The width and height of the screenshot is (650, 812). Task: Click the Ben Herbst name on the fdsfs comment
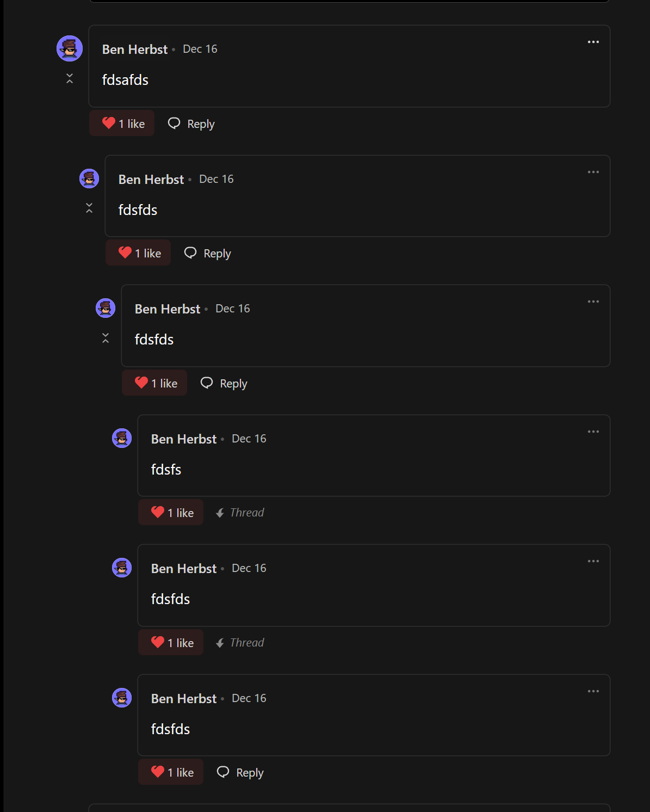(184, 439)
